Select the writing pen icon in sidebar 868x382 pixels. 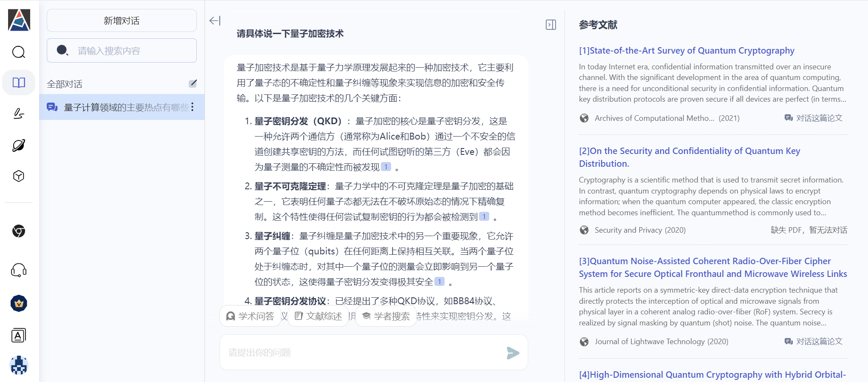point(19,114)
